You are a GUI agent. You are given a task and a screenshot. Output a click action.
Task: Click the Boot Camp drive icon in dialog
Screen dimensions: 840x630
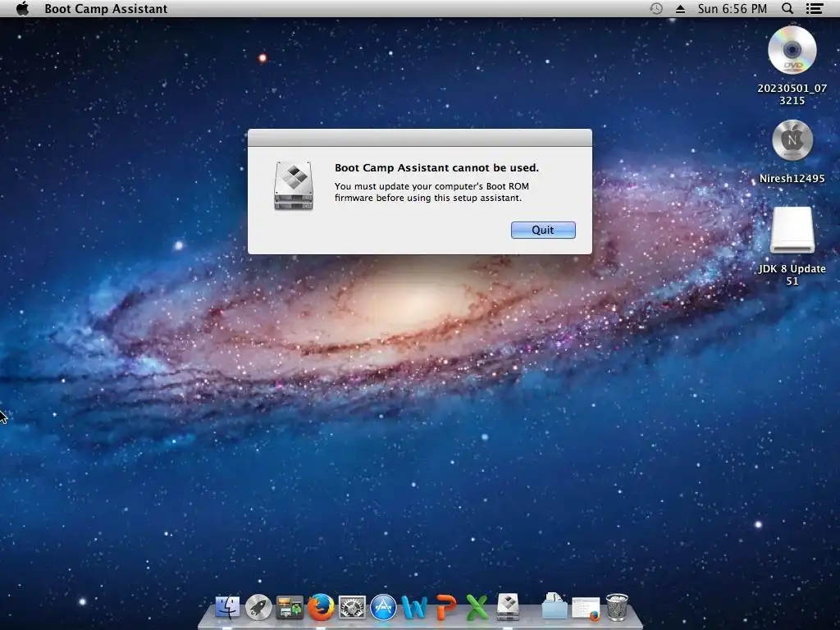(293, 185)
